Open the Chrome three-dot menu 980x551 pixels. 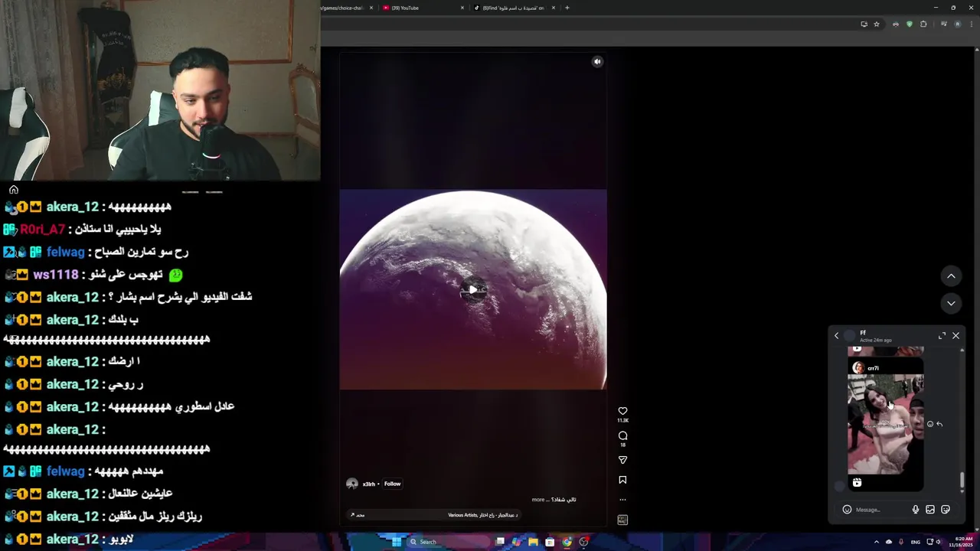pyautogui.click(x=971, y=24)
